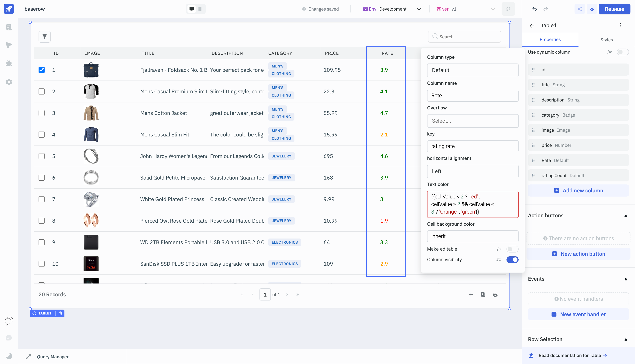Open the Overflow Select dropdown
This screenshot has height=364, width=635.
472,121
